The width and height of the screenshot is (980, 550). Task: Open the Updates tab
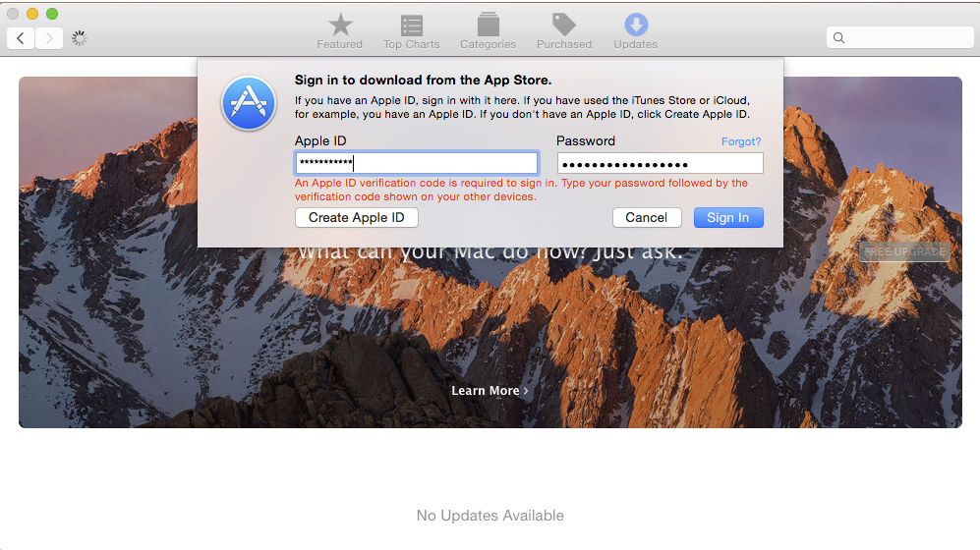pos(636,31)
